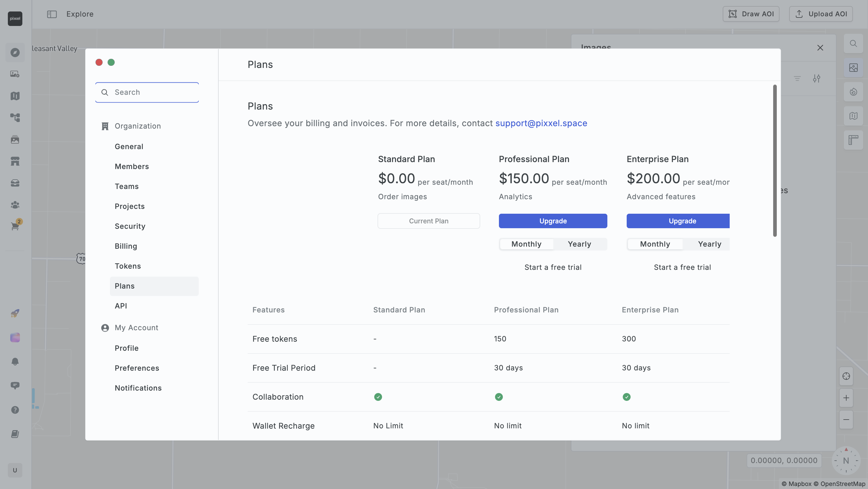The height and width of the screenshot is (489, 868).
Task: Click the locate crosshair map button
Action: coord(846,376)
